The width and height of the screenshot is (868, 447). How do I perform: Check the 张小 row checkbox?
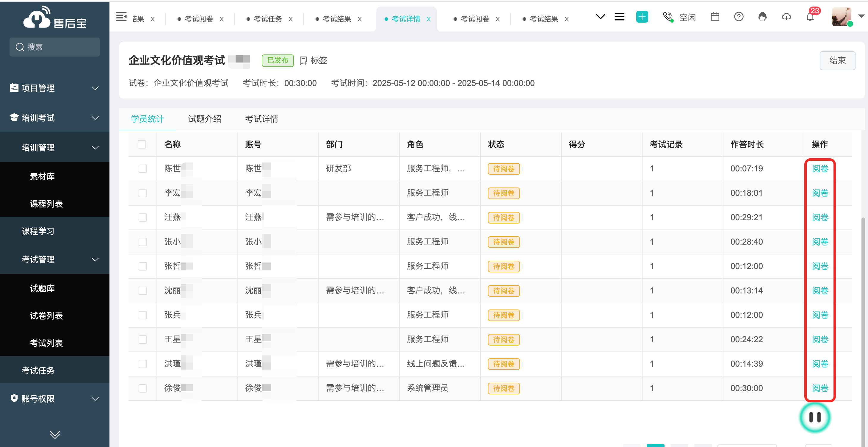142,242
